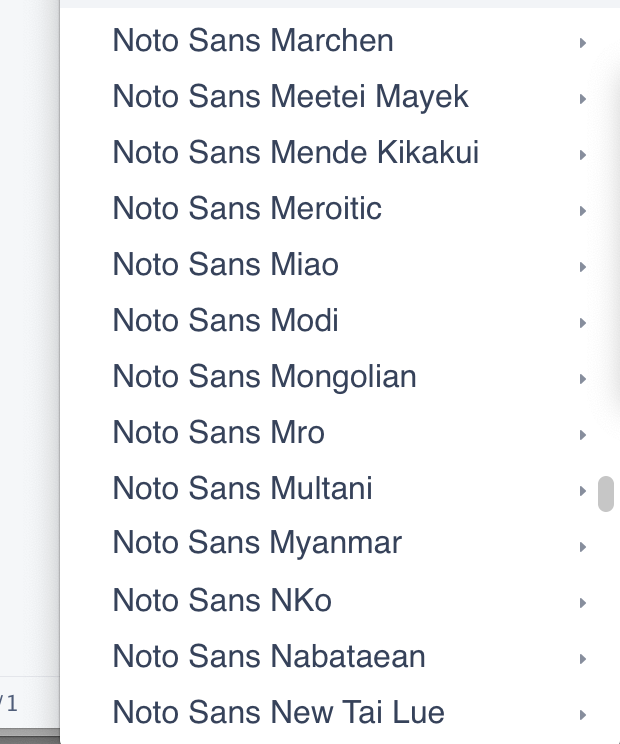Image resolution: width=620 pixels, height=744 pixels.
Task: Open the Noto Sans Marchen submenu arrow
Action: pyautogui.click(x=582, y=43)
